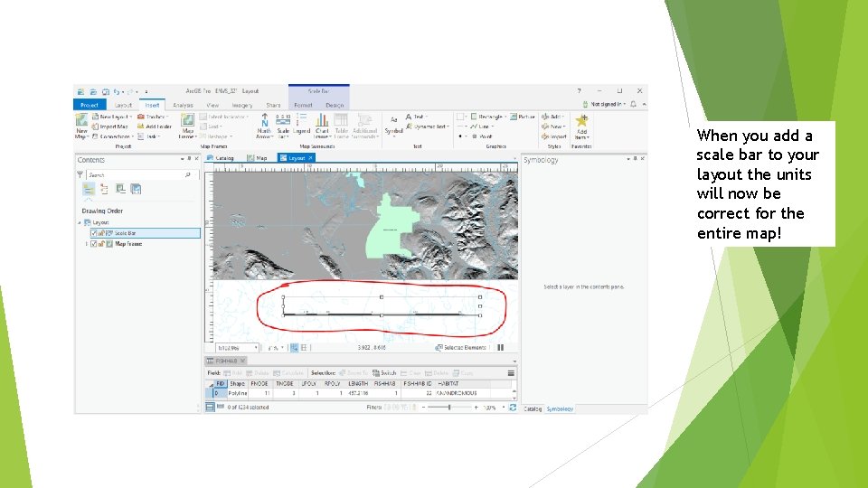Open the layout scale dropdown box
868x488 pixels.
coord(237,348)
